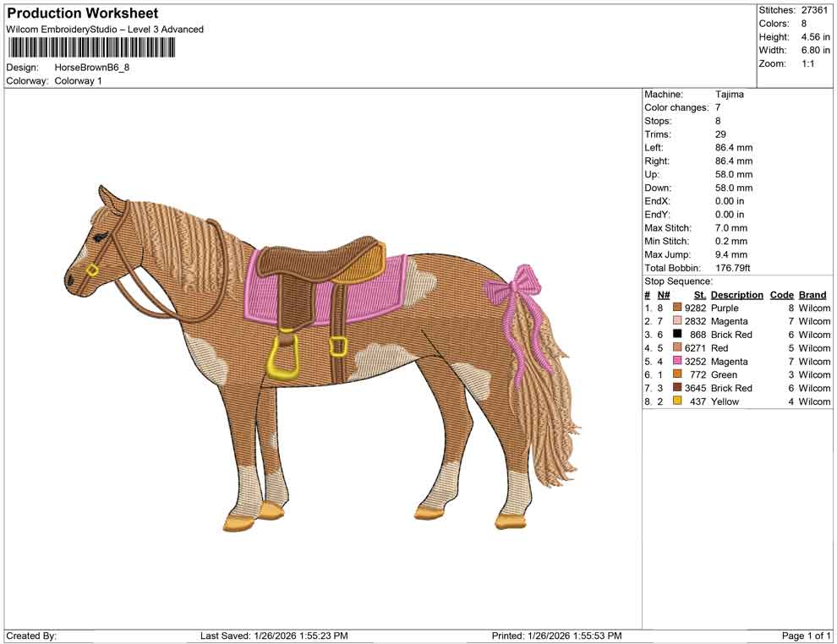The image size is (837, 644).
Task: Select the design name HorseBrownB6_8
Action: (x=93, y=68)
